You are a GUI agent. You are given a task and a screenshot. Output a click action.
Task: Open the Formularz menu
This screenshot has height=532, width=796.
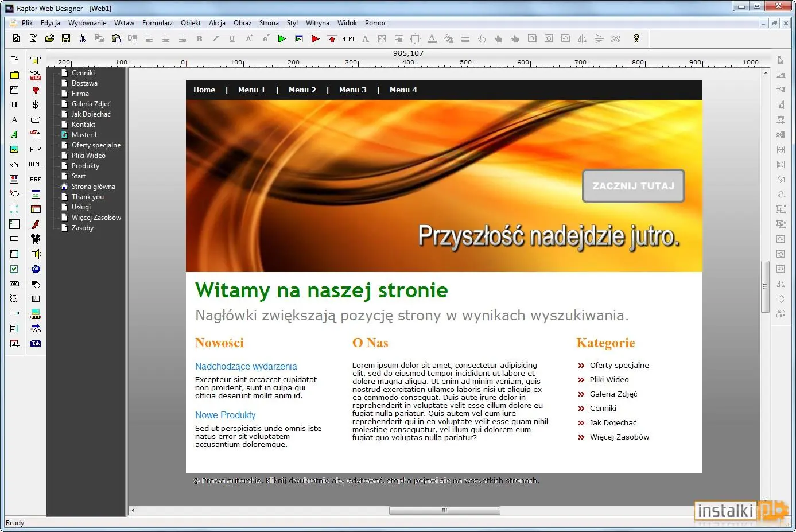pos(157,23)
